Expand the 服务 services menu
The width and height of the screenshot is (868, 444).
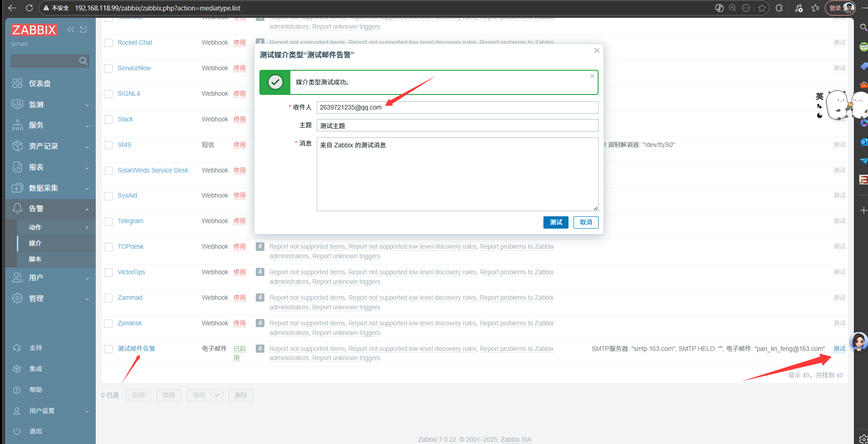tap(50, 125)
